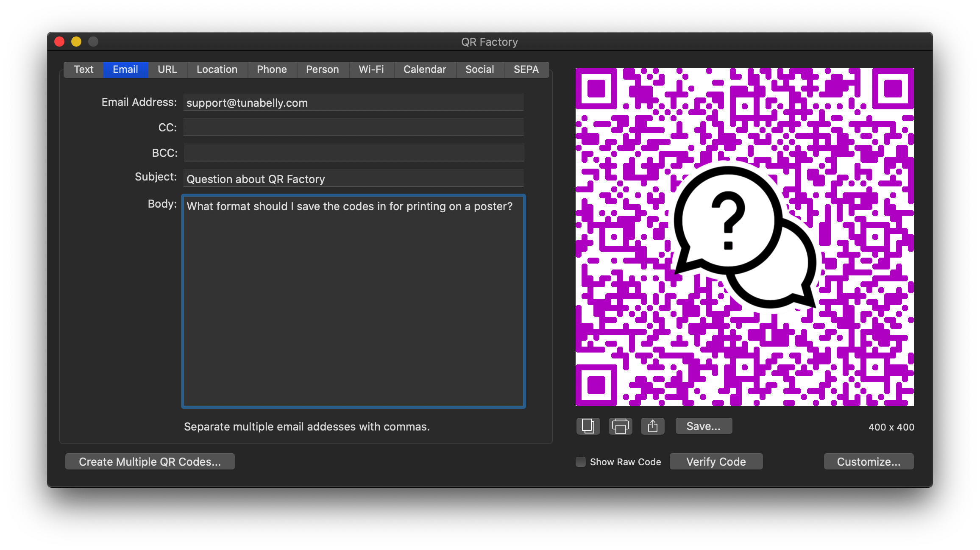Copy the QR code image to clipboard
This screenshot has width=980, height=550.
(x=588, y=426)
